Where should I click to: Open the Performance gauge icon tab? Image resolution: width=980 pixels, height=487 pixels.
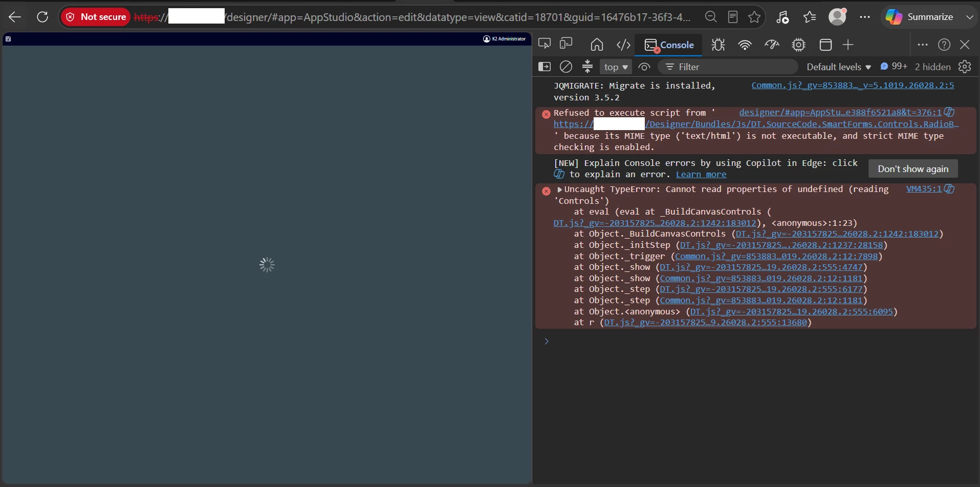point(772,45)
